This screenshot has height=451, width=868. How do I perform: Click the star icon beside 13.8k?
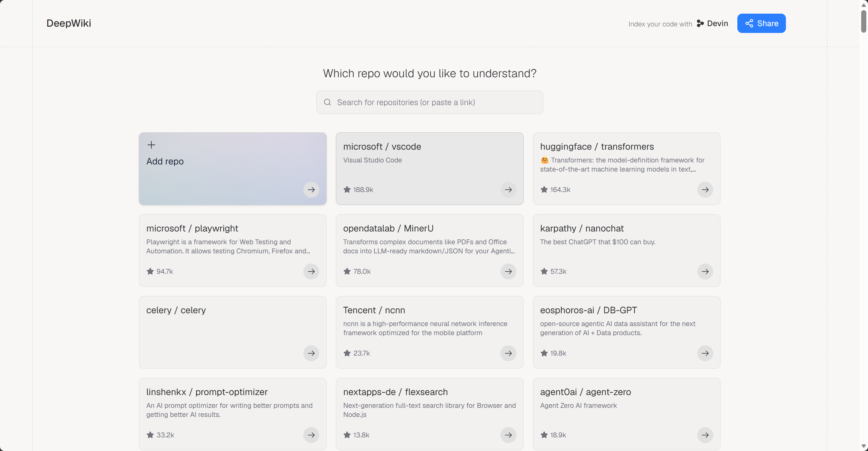[x=347, y=435]
